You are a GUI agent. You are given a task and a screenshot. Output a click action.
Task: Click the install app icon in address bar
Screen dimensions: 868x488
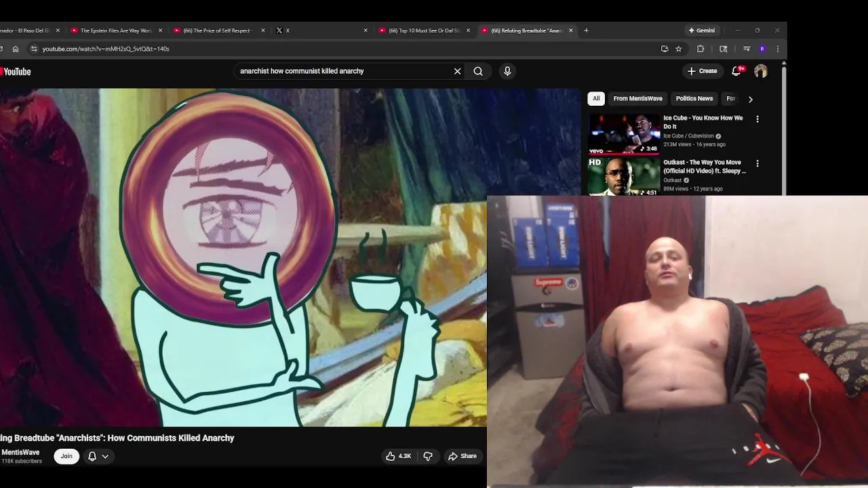pos(665,49)
